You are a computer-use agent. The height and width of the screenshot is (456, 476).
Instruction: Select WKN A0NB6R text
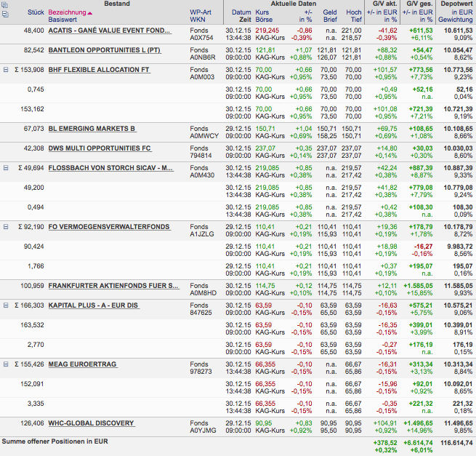pos(203,57)
